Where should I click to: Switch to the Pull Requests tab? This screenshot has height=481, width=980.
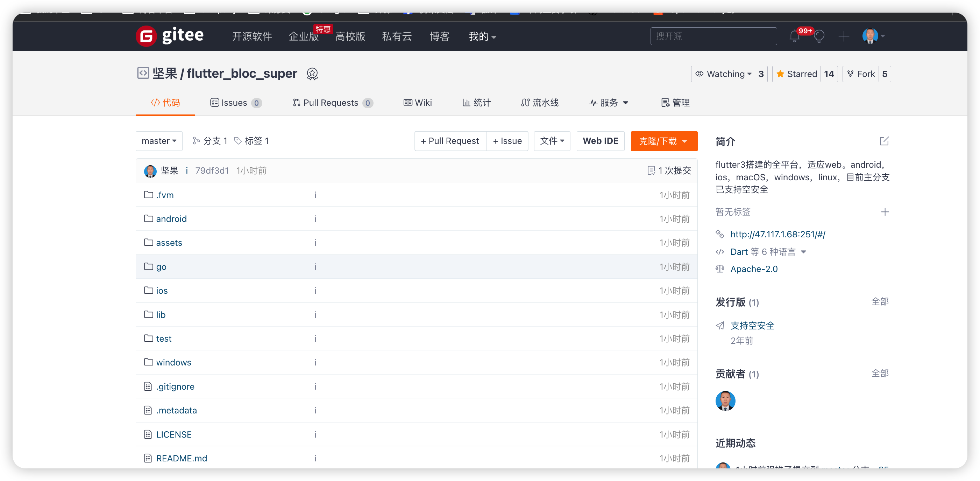[333, 103]
